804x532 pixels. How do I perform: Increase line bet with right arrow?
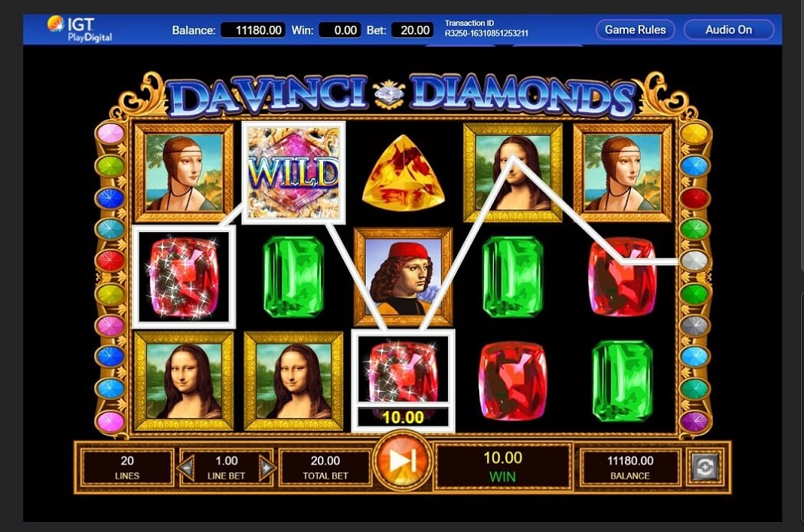tap(267, 468)
